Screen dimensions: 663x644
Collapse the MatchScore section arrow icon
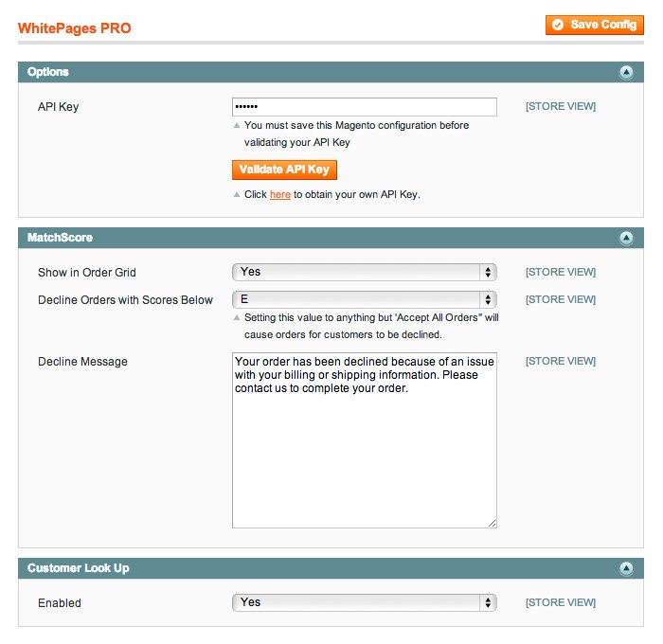(626, 238)
